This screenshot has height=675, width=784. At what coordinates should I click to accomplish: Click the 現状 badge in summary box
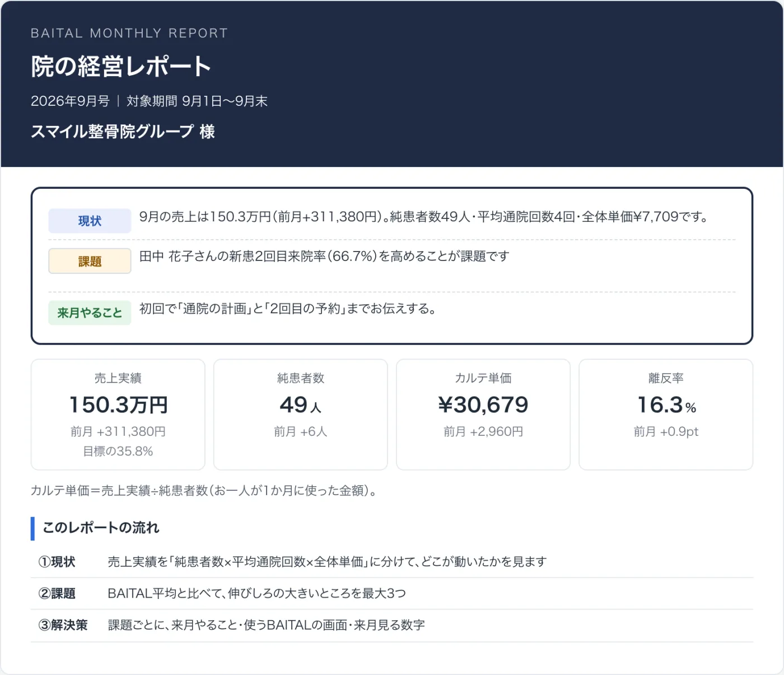pyautogui.click(x=90, y=221)
